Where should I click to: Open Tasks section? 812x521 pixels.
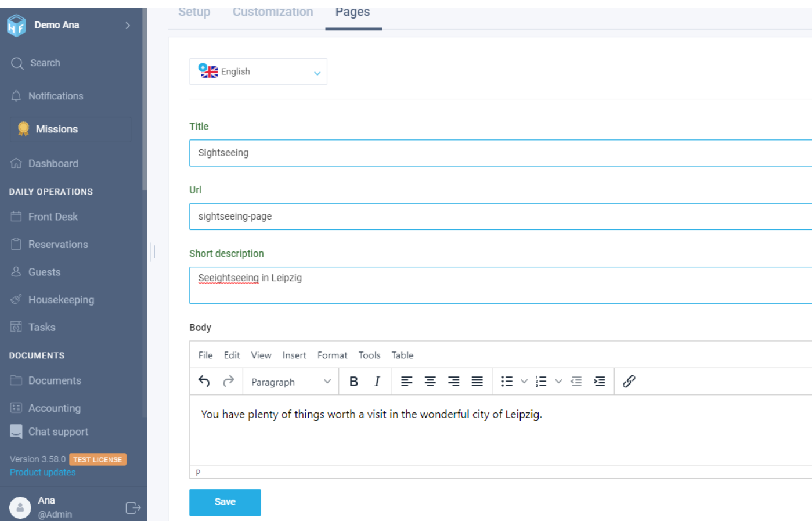pyautogui.click(x=33, y=327)
